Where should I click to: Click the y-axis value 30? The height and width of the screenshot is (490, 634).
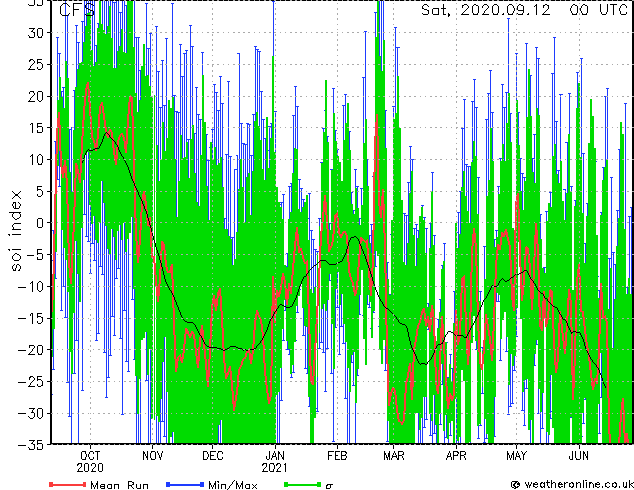pyautogui.click(x=36, y=33)
